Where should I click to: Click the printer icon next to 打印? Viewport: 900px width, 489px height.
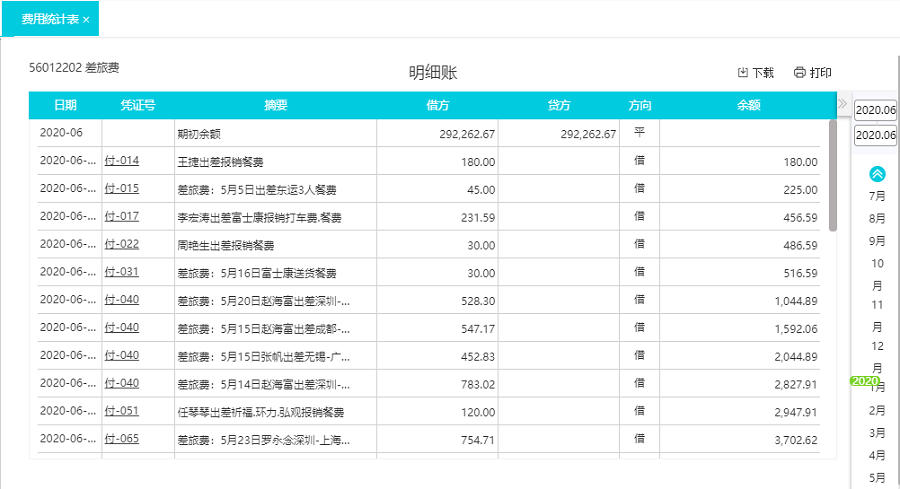(x=799, y=73)
